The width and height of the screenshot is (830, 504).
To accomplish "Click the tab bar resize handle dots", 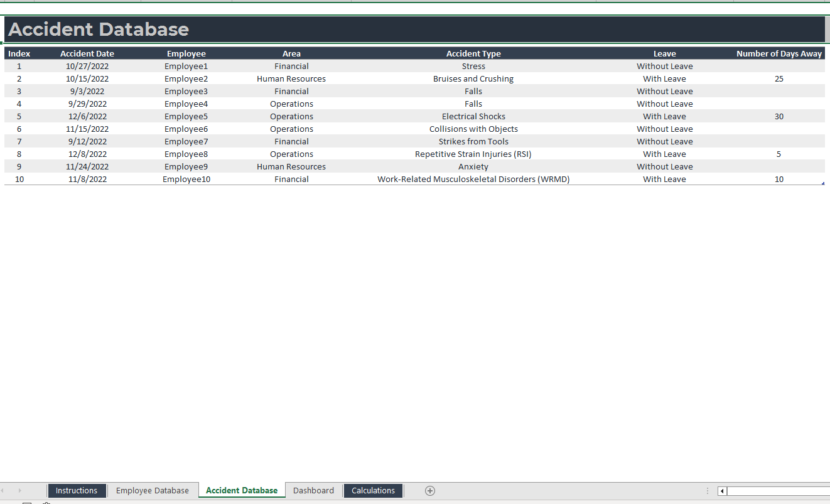I will tap(708, 491).
